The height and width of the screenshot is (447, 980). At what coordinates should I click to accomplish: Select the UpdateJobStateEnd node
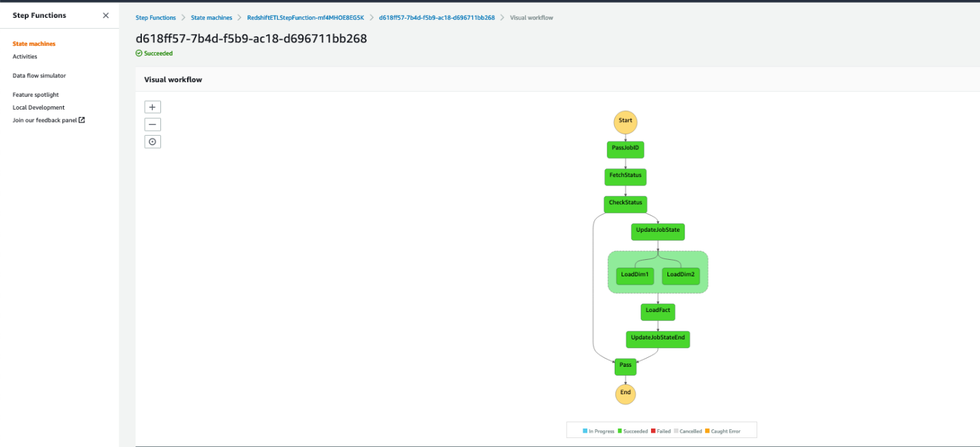[658, 339]
